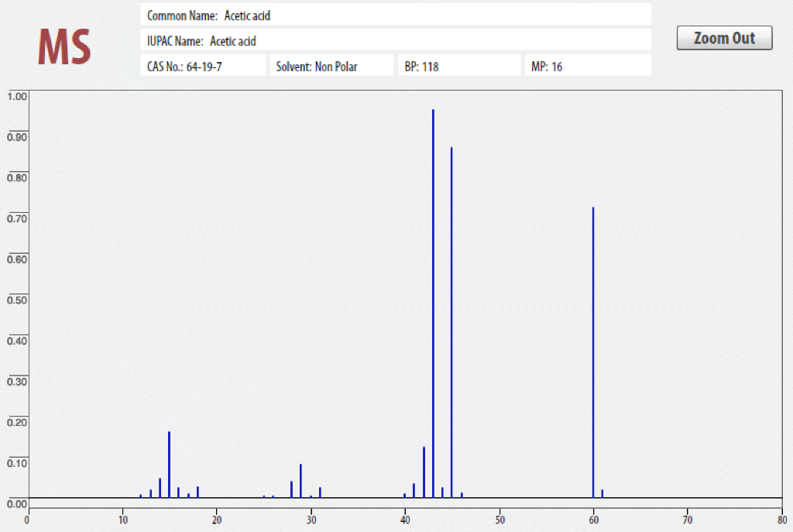Click the Solvent field showing Non Polar

coord(331,65)
